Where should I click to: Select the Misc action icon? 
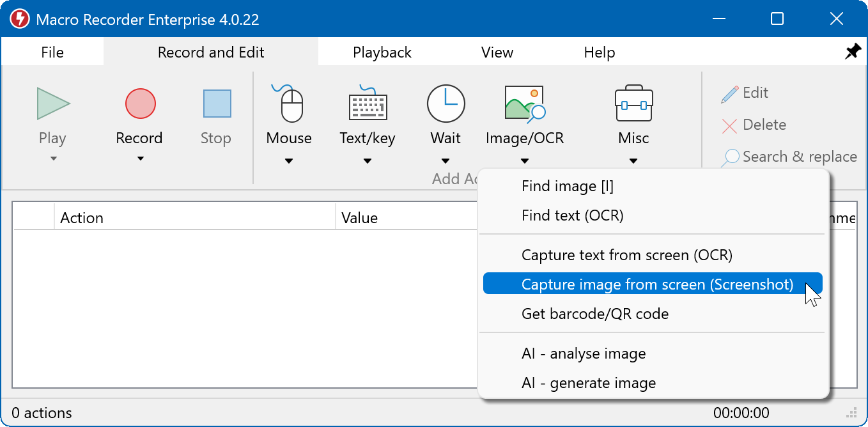pos(633,104)
